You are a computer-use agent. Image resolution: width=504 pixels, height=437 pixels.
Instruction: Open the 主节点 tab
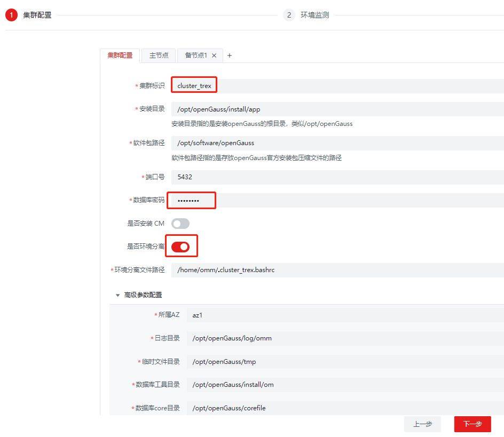[159, 55]
